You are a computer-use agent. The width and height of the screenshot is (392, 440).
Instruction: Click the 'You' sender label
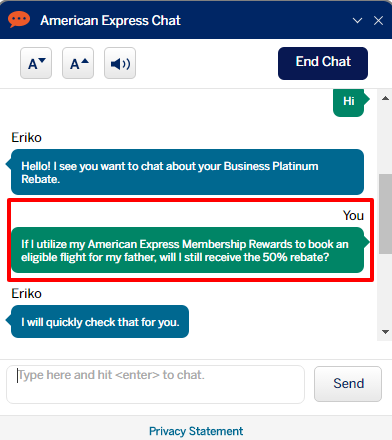tap(353, 216)
